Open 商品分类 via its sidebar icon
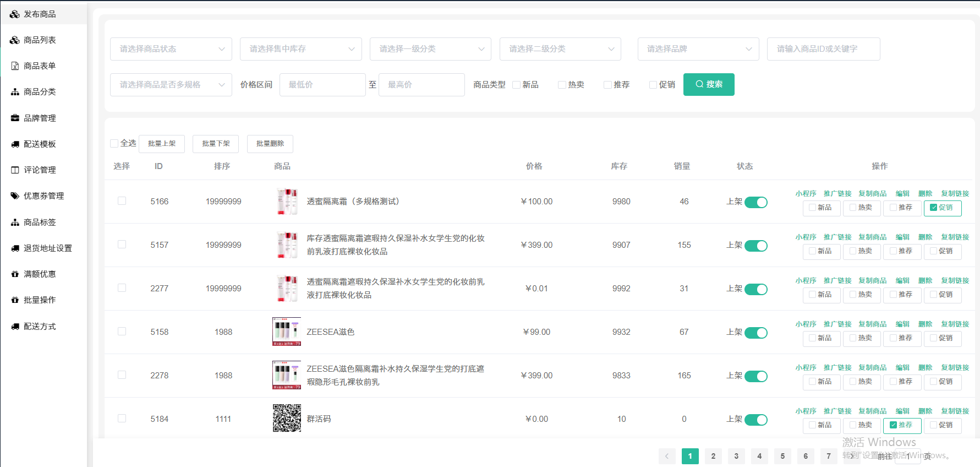Viewport: 980px width, 467px height. [15, 92]
